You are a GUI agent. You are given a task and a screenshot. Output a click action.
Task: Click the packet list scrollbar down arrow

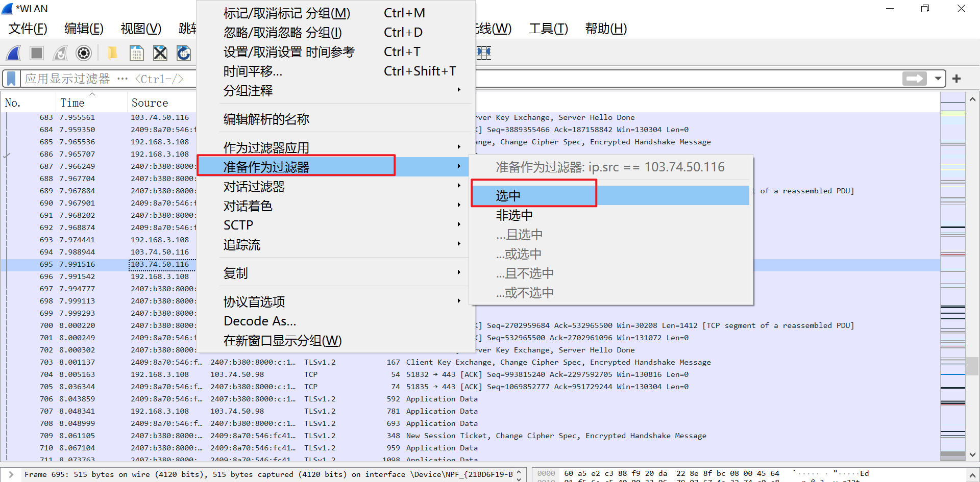pyautogui.click(x=972, y=454)
